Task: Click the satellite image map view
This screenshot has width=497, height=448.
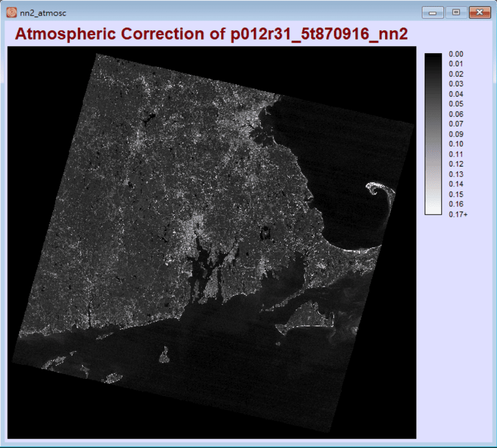Action: coord(212,243)
